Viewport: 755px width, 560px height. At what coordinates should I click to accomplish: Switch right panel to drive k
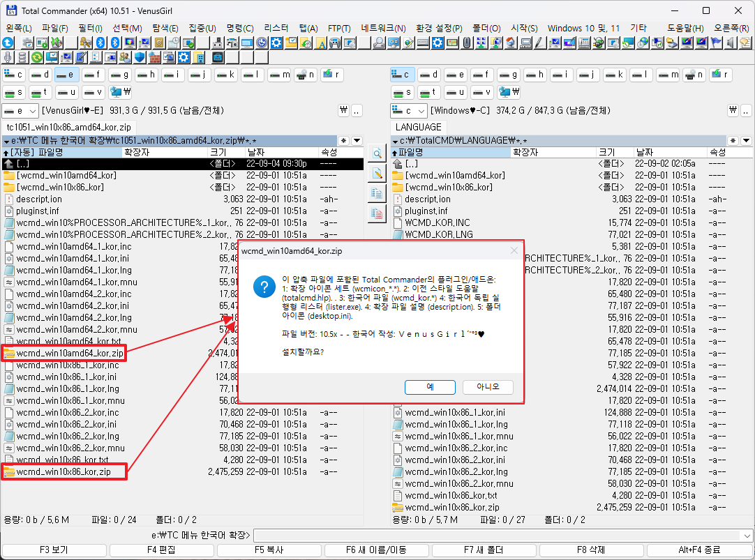615,75
